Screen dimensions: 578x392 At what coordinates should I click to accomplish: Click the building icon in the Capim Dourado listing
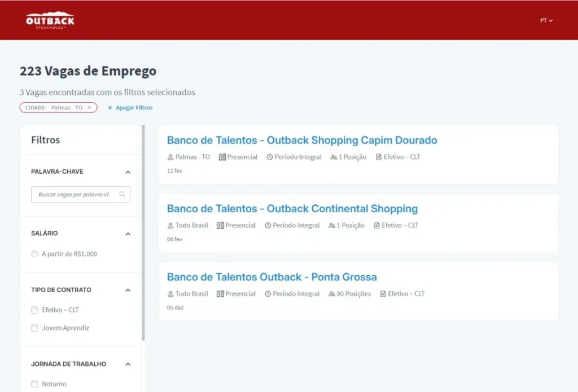point(222,157)
